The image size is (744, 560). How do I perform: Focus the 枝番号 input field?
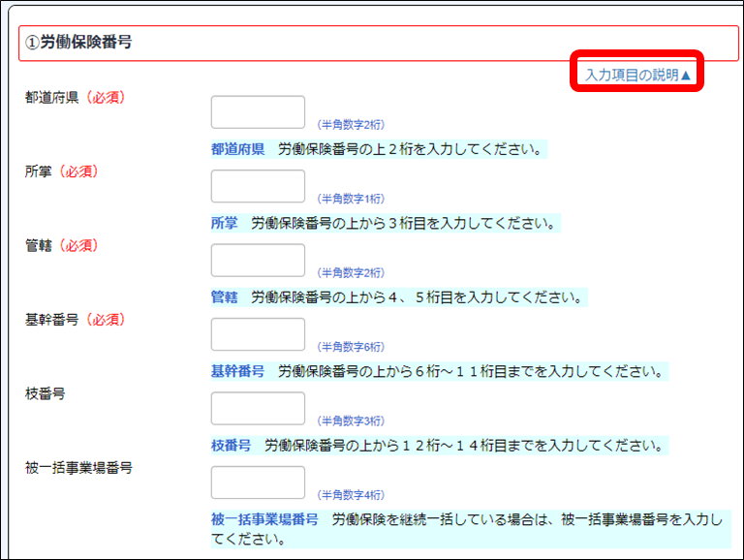click(x=258, y=408)
